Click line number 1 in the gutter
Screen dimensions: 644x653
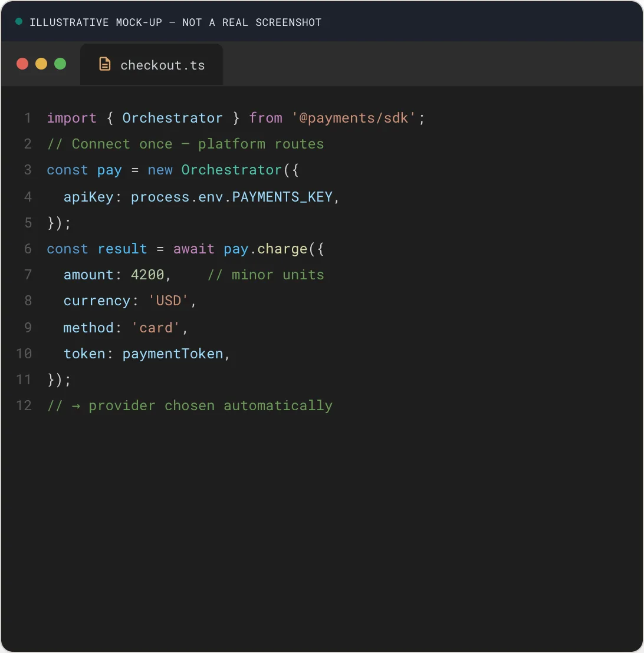pyautogui.click(x=28, y=118)
